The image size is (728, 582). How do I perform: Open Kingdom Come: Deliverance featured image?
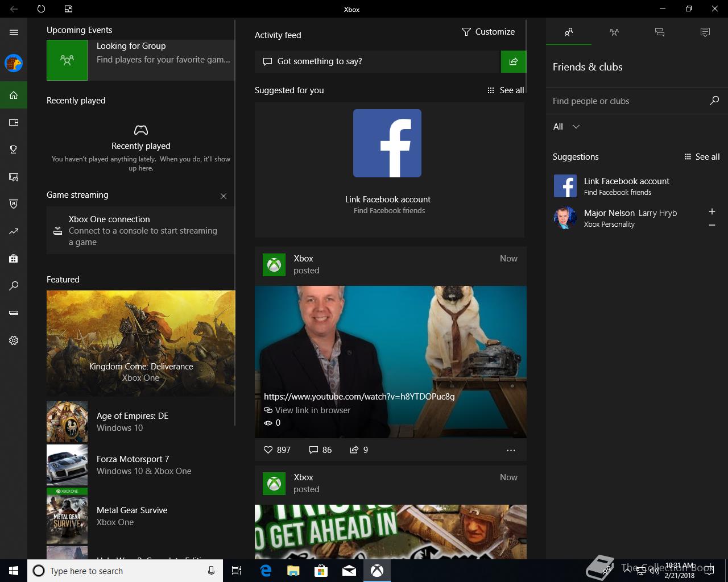tap(140, 343)
